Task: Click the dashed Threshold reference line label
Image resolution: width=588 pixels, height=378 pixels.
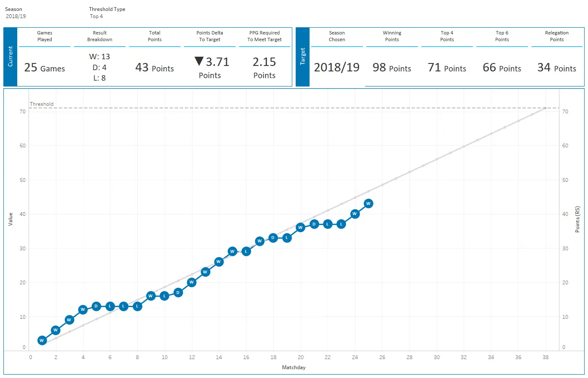Action: [42, 104]
